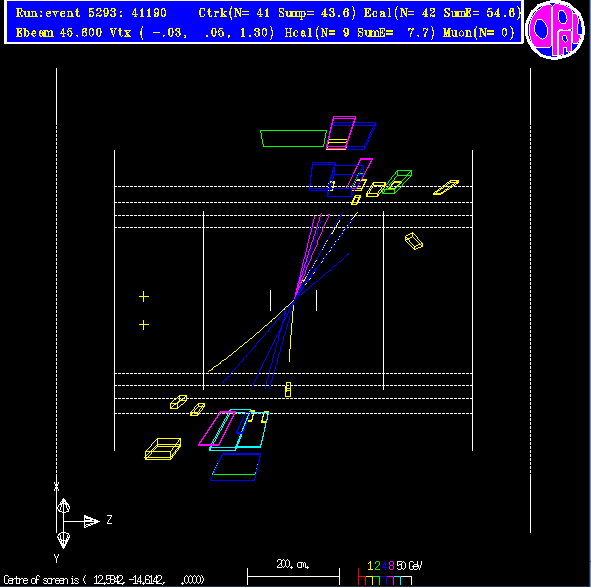Viewport: 591px width, 587px height.
Task: Select the isolated yellow block at right
Action: (x=414, y=241)
